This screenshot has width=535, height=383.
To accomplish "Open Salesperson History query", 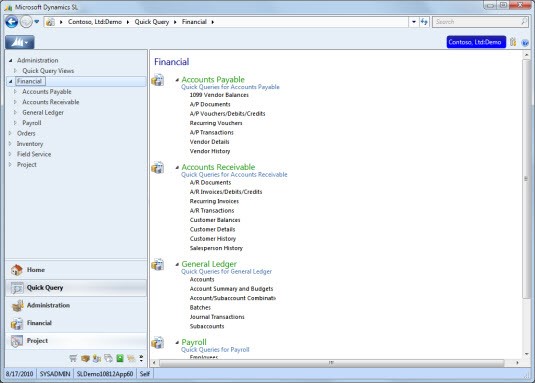I will [x=216, y=248].
